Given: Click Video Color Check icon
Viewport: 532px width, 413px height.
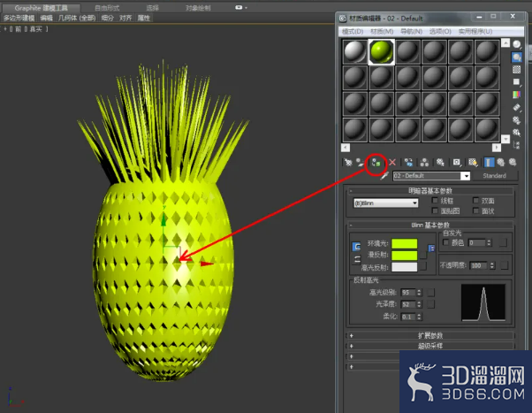Looking at the screenshot, I should pos(516,94).
